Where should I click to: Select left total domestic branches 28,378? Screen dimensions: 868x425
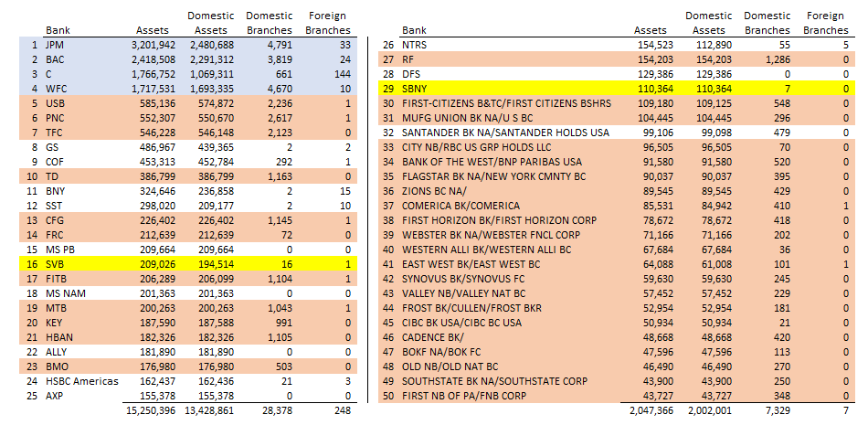pyautogui.click(x=276, y=410)
